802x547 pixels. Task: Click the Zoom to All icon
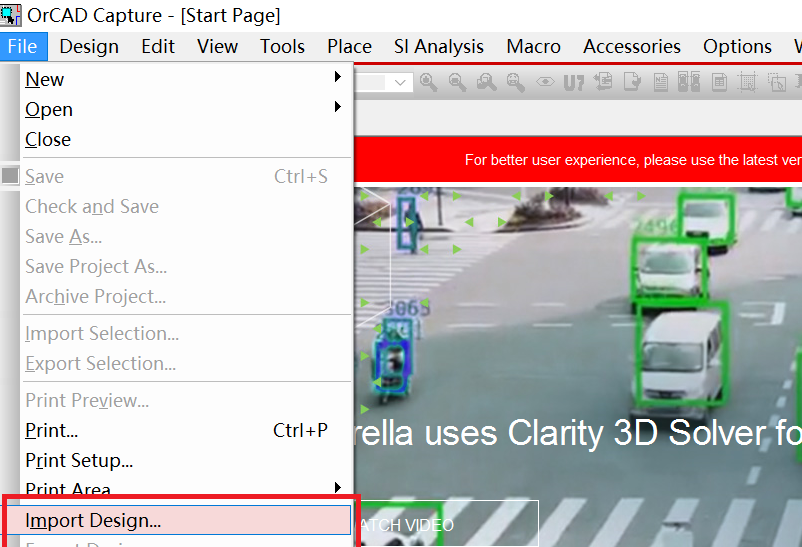tap(515, 82)
